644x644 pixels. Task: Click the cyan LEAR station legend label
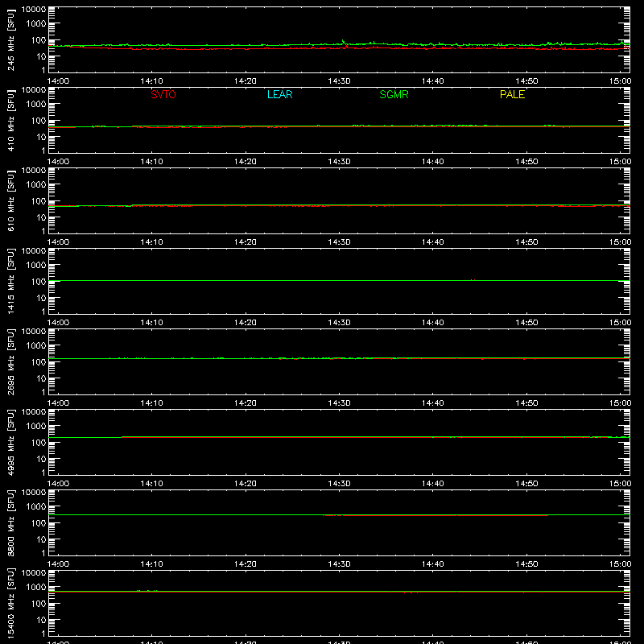(279, 94)
